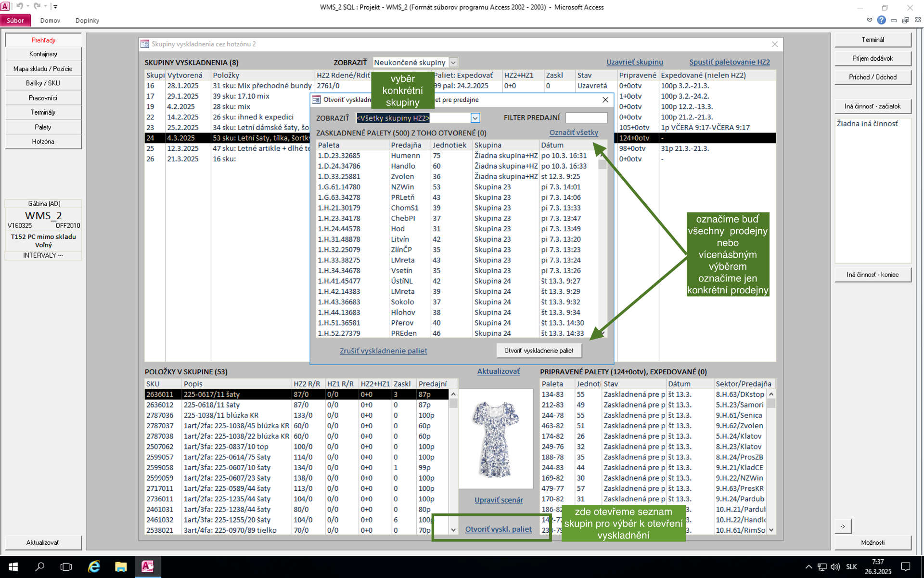
Task: Click the Windows Start button
Action: (x=13, y=566)
